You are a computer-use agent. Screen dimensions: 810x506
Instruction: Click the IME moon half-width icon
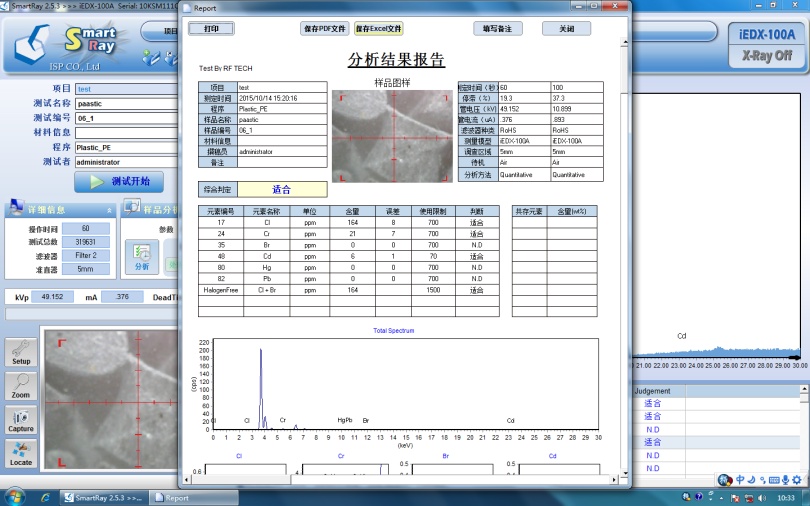click(752, 480)
